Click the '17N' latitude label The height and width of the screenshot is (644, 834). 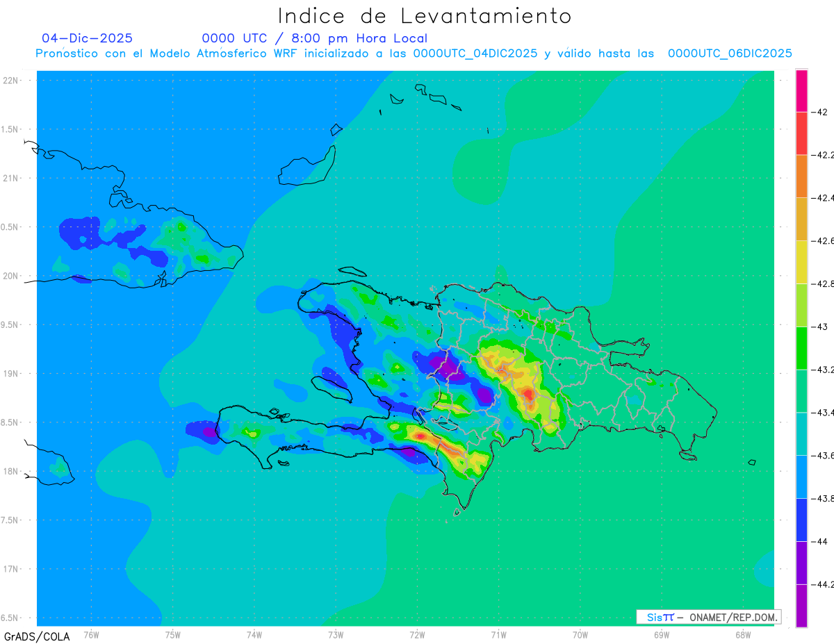click(12, 569)
